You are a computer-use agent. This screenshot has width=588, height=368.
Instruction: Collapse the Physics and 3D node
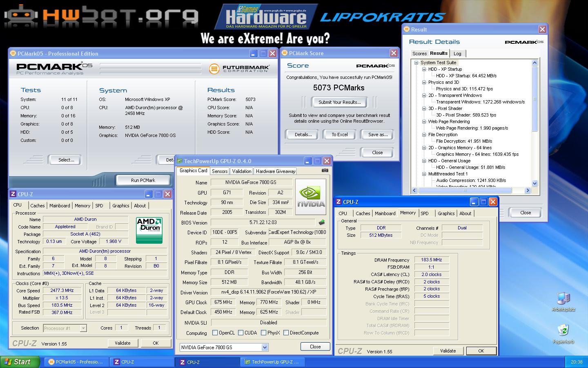tap(424, 82)
